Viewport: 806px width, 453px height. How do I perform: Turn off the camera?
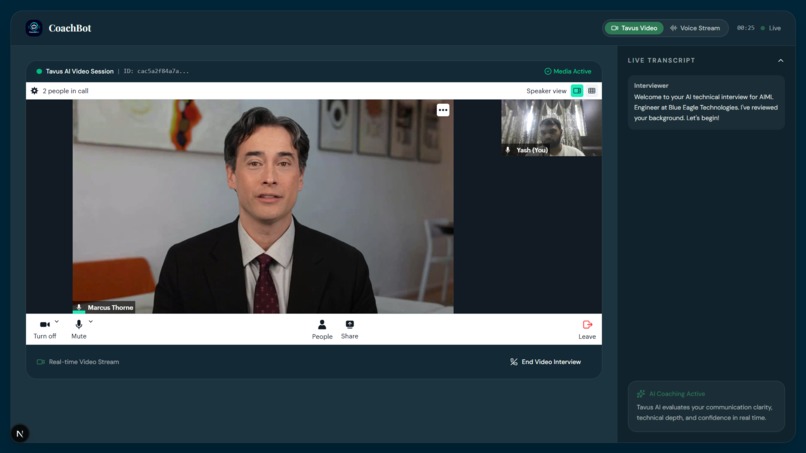(45, 329)
